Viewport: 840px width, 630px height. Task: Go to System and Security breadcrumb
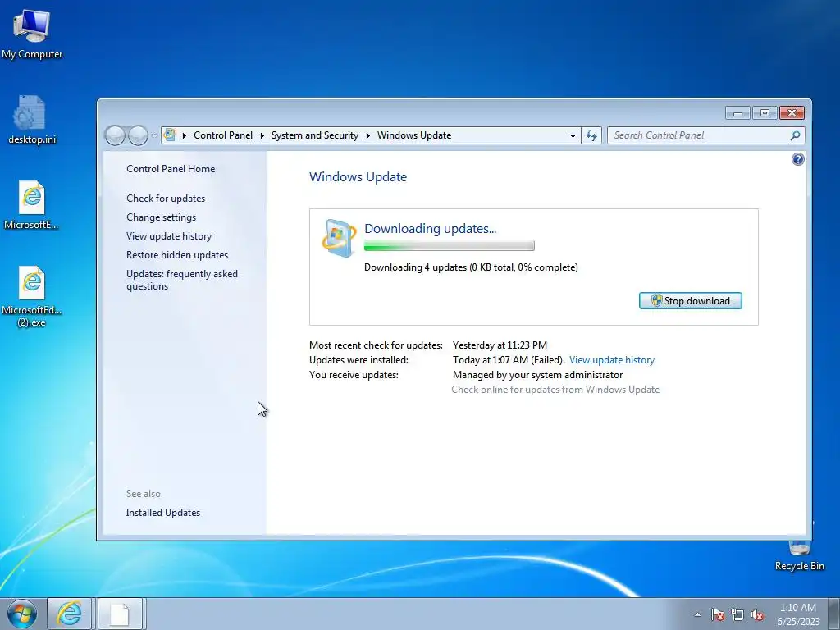(x=314, y=135)
